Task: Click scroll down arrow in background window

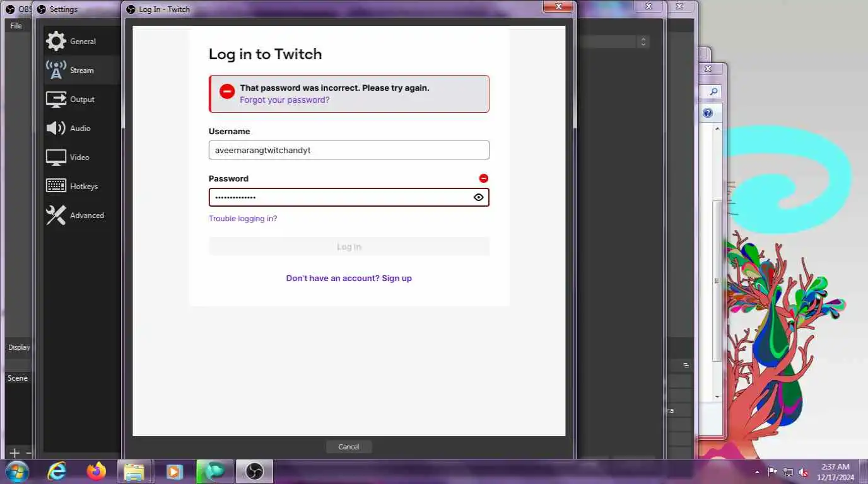Action: 717,396
